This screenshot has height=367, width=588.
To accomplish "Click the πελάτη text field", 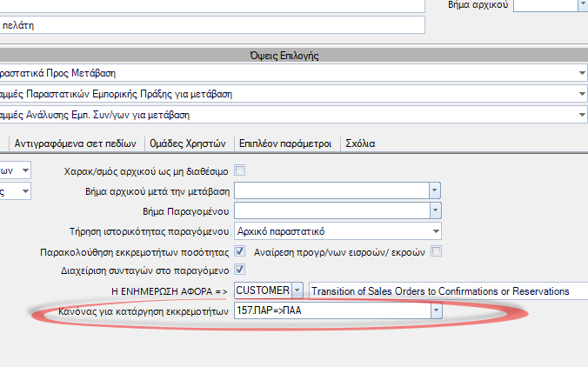I will [x=212, y=25].
